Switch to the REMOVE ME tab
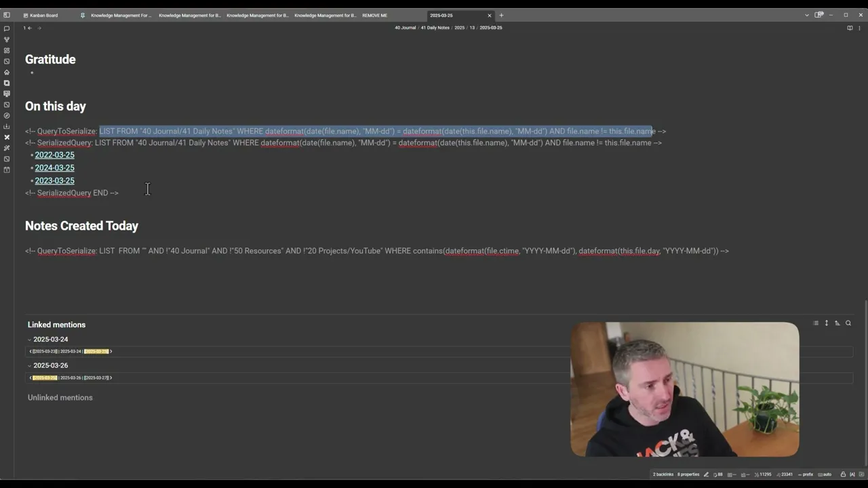The height and width of the screenshot is (488, 868). [x=375, y=15]
